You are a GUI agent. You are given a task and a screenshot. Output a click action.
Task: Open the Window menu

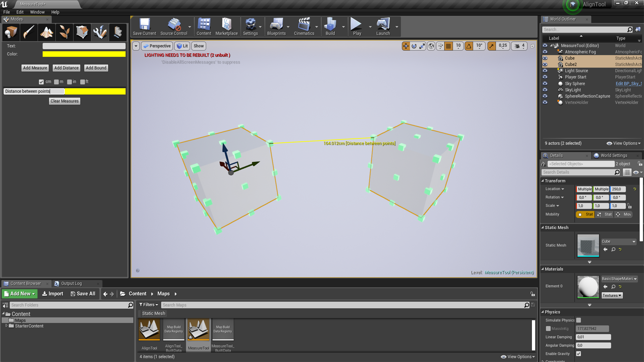[37, 12]
